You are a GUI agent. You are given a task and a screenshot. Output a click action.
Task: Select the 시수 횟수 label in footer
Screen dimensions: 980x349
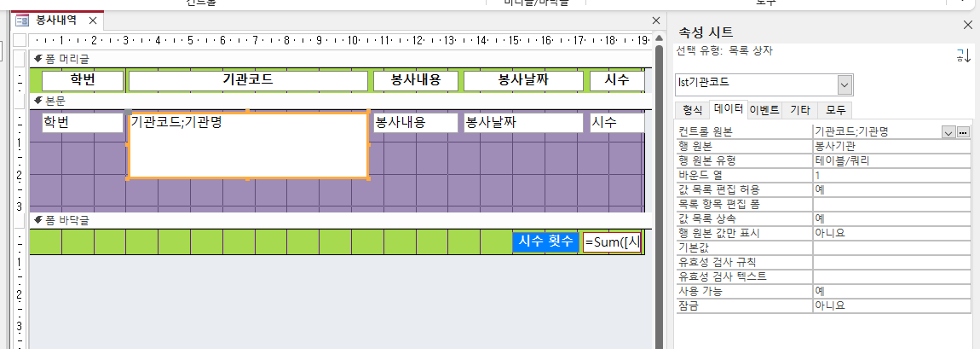click(x=546, y=242)
